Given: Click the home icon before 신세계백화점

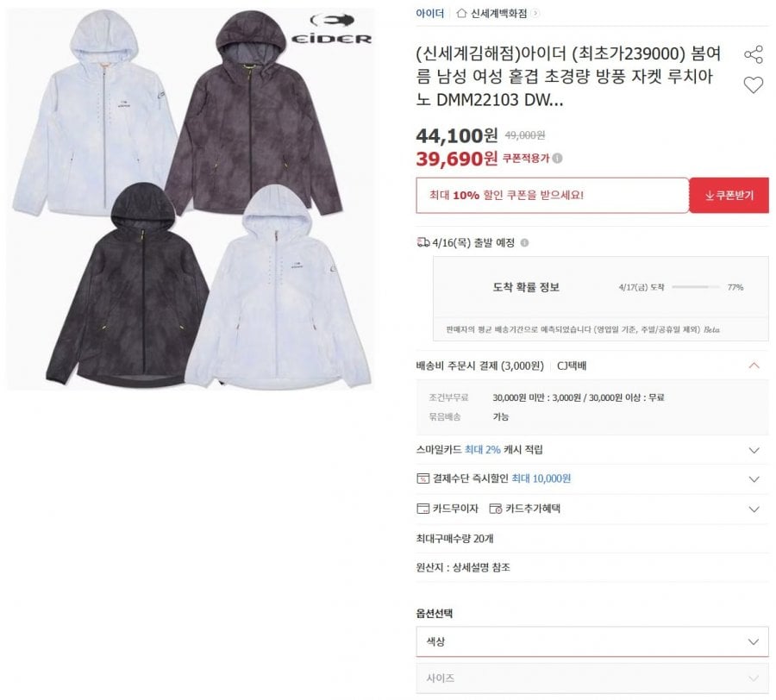Looking at the screenshot, I should (461, 13).
